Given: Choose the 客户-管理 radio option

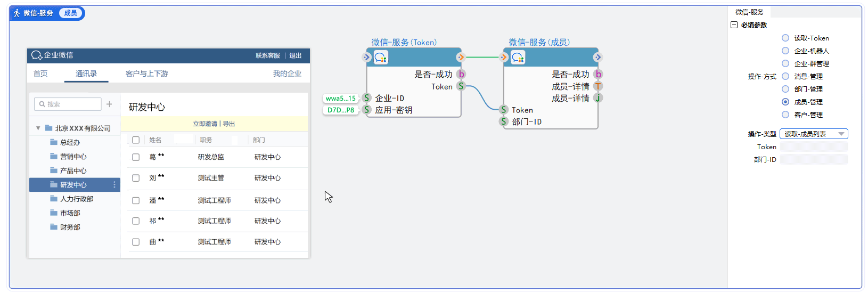Looking at the screenshot, I should (785, 115).
